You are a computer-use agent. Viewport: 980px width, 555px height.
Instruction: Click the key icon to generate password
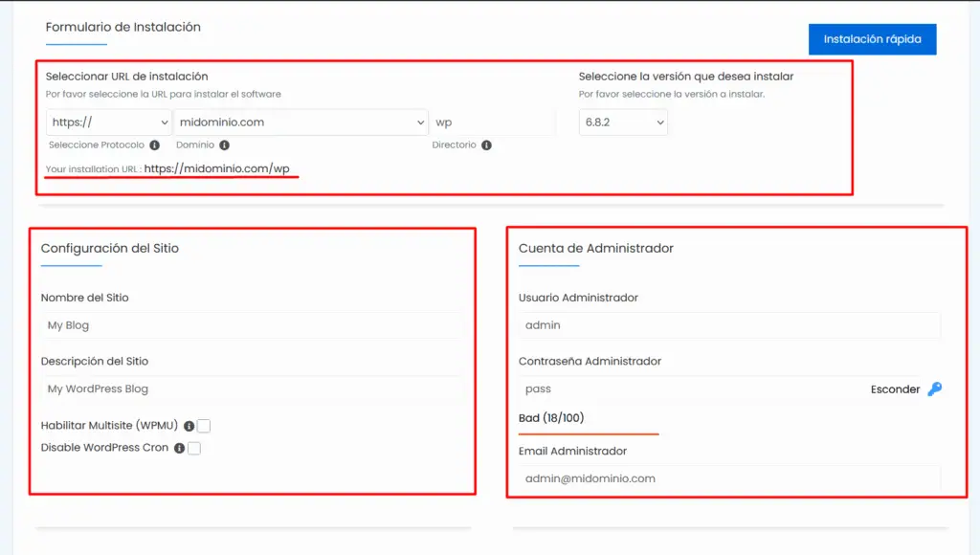pyautogui.click(x=935, y=388)
